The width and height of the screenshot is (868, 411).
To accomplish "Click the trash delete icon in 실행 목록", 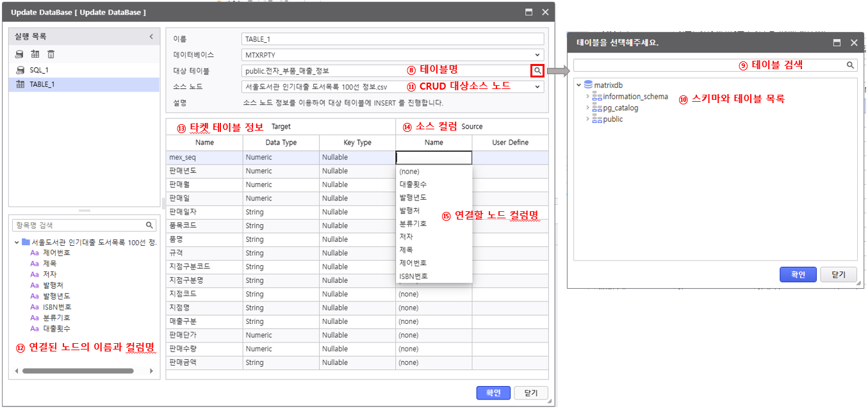I will click(x=51, y=54).
